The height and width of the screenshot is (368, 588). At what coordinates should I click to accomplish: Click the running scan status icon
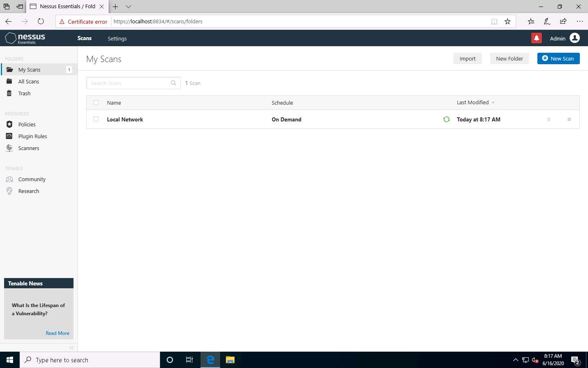(x=446, y=119)
